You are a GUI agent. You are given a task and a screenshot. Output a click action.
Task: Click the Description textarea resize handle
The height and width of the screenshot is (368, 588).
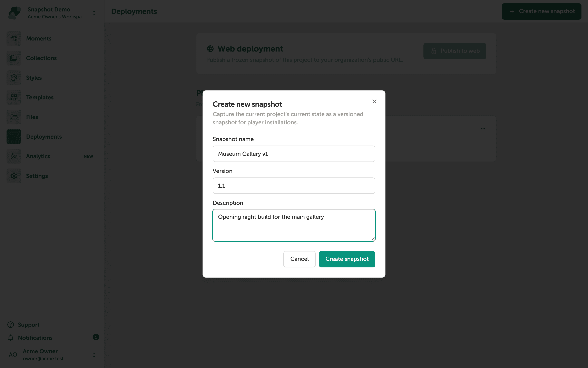[373, 239]
